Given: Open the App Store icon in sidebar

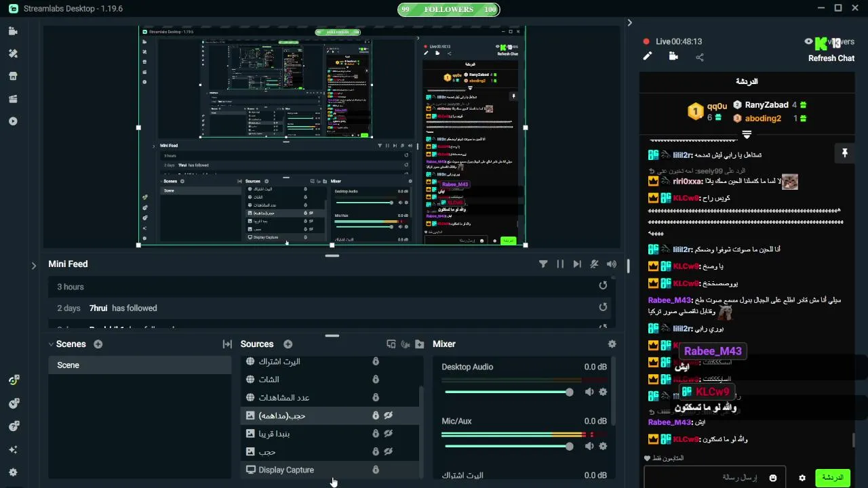Looking at the screenshot, I should [x=13, y=76].
